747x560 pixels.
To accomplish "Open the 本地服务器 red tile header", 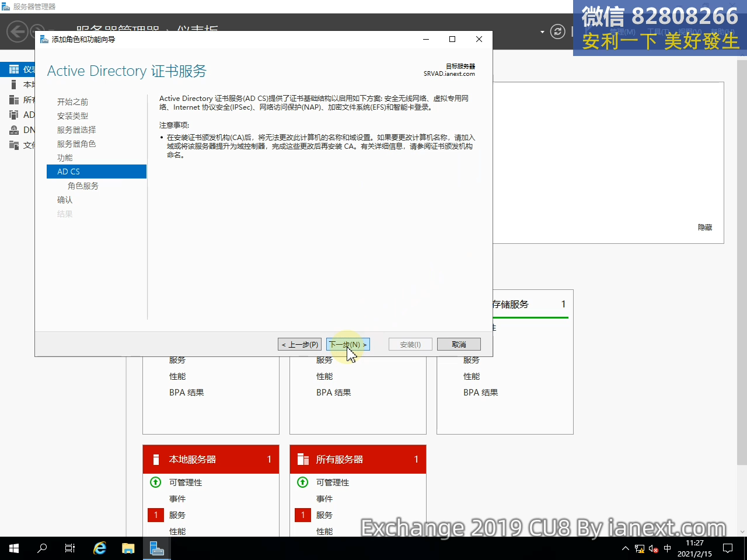I will (211, 459).
